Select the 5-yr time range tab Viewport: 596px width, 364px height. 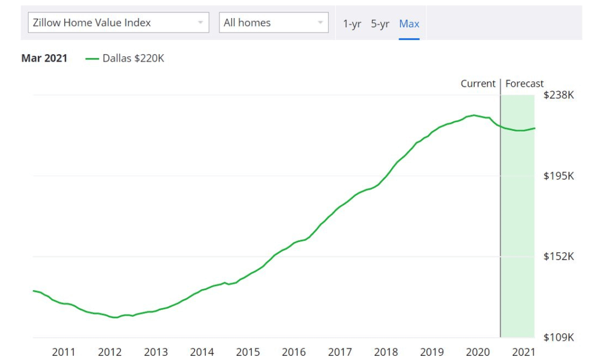[380, 23]
